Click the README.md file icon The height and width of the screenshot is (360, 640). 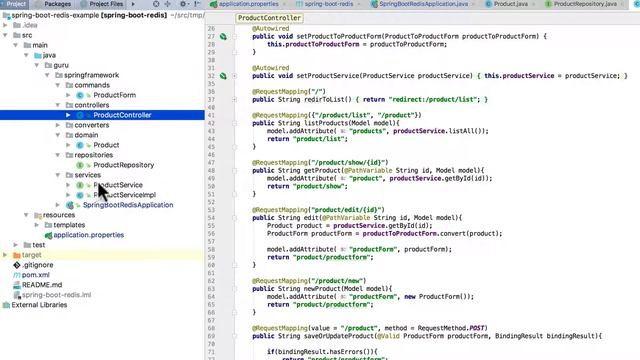point(17,285)
